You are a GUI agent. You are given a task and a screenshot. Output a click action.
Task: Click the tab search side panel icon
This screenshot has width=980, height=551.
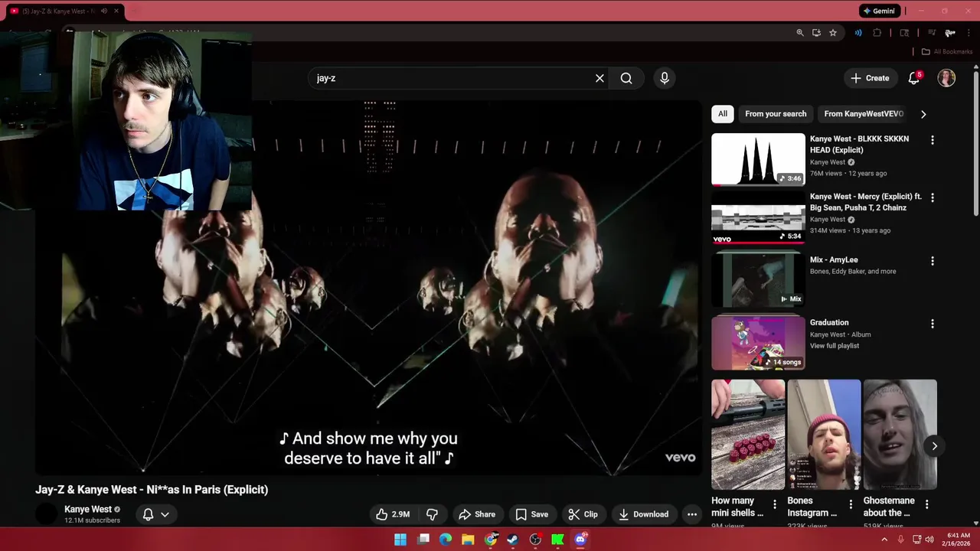pyautogui.click(x=904, y=33)
